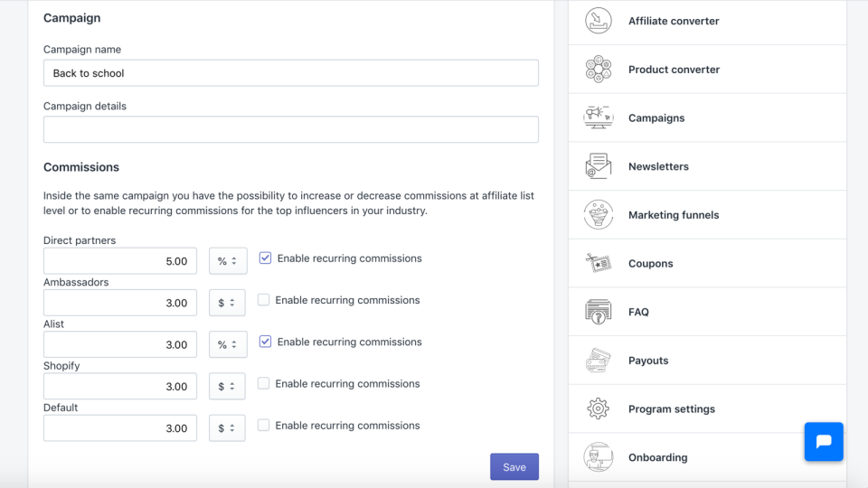Viewport: 868px width, 488px height.
Task: Click the Affiliate converter icon
Action: (x=598, y=21)
